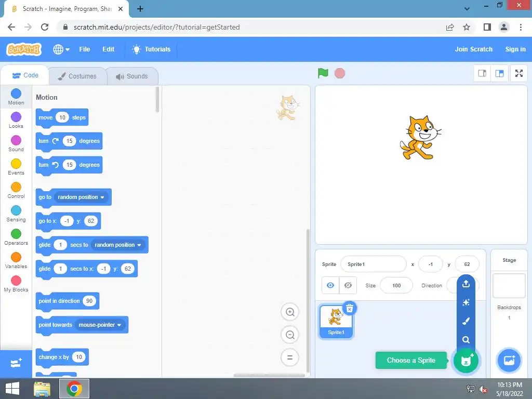The image size is (532, 399).
Task: Open the Windows Start menu
Action: pyautogui.click(x=12, y=389)
